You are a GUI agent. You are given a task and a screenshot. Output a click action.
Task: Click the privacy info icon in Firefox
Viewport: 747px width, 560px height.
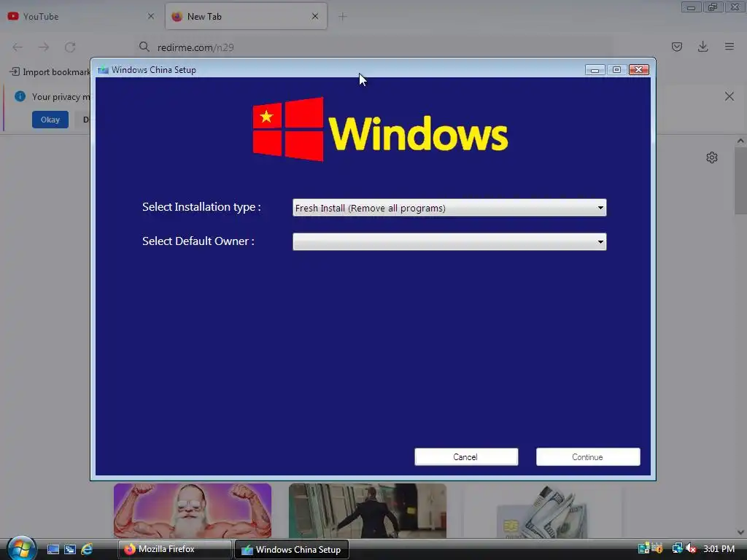click(x=20, y=97)
